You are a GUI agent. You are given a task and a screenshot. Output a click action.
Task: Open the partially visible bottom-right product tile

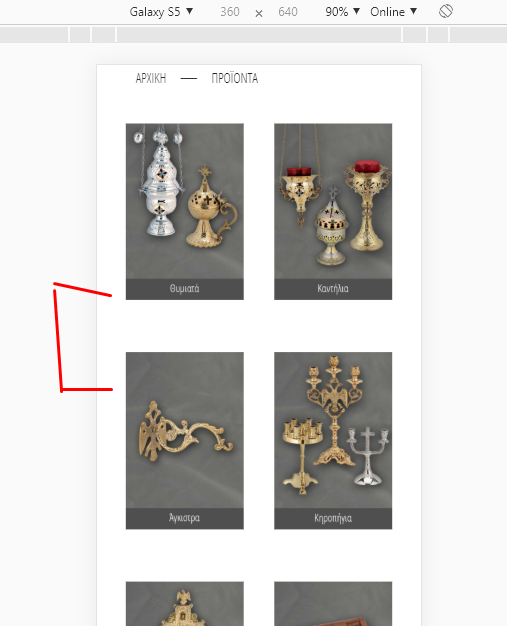(333, 604)
